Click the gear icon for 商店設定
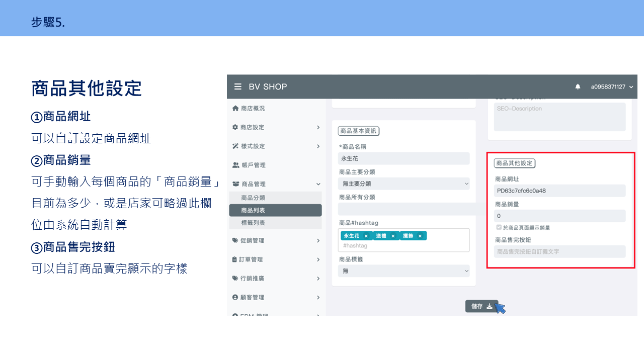The height and width of the screenshot is (362, 644). pyautogui.click(x=235, y=127)
